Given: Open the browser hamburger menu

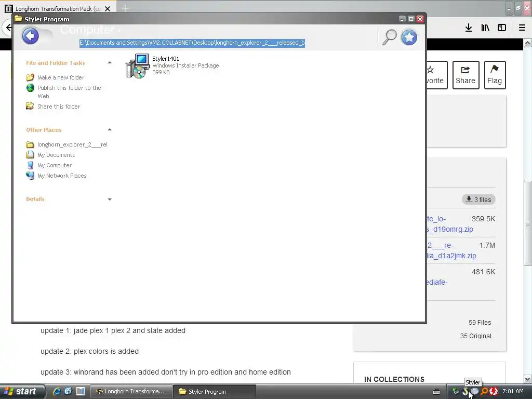Looking at the screenshot, I should [522, 28].
